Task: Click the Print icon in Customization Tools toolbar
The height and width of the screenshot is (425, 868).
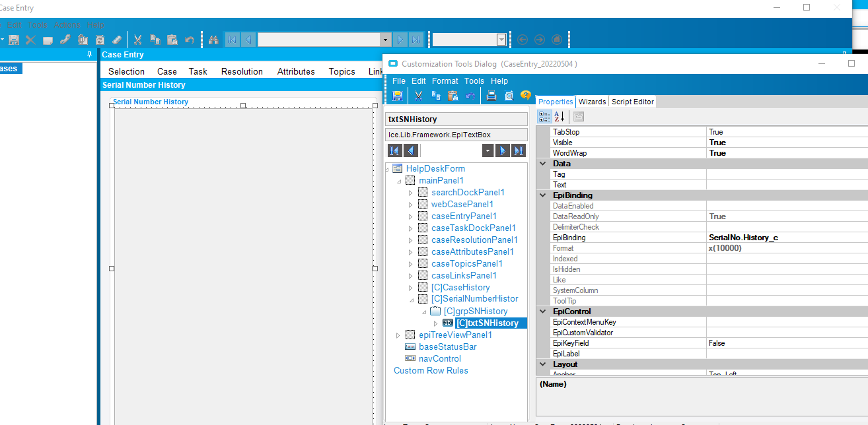Action: pyautogui.click(x=491, y=96)
